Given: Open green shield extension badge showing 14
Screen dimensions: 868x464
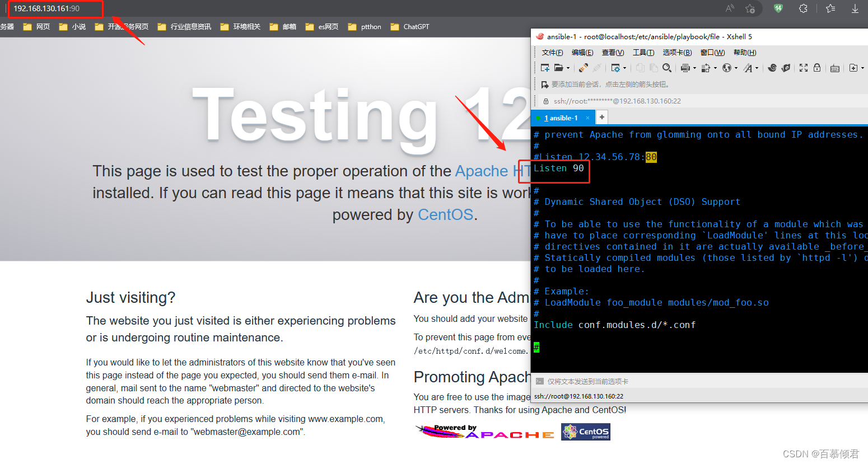Looking at the screenshot, I should coord(778,8).
